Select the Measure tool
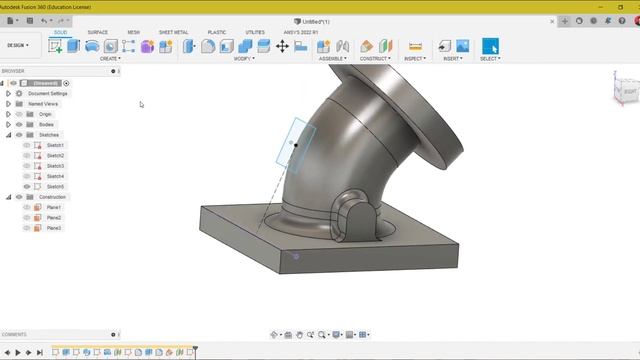Image resolution: width=640 pixels, height=360 pixels. [x=415, y=46]
